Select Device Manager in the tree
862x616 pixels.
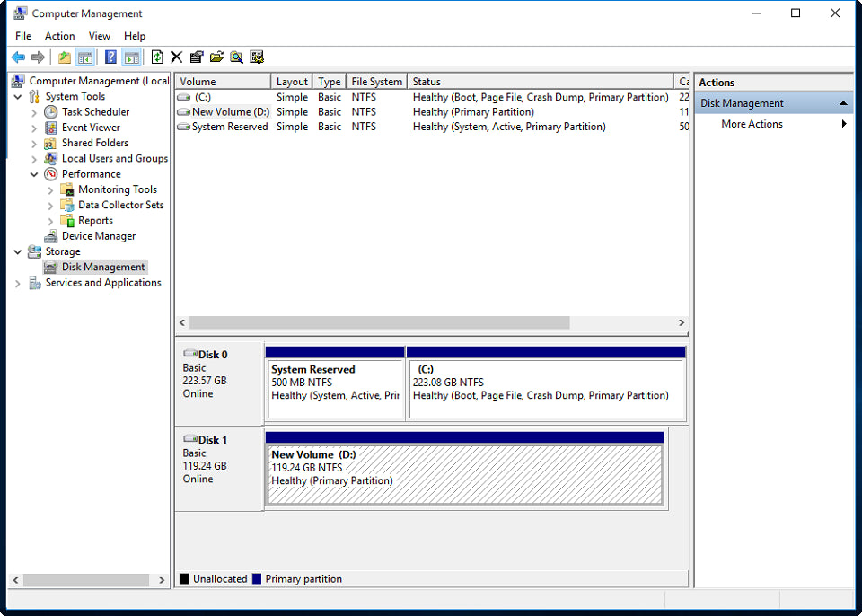(99, 236)
